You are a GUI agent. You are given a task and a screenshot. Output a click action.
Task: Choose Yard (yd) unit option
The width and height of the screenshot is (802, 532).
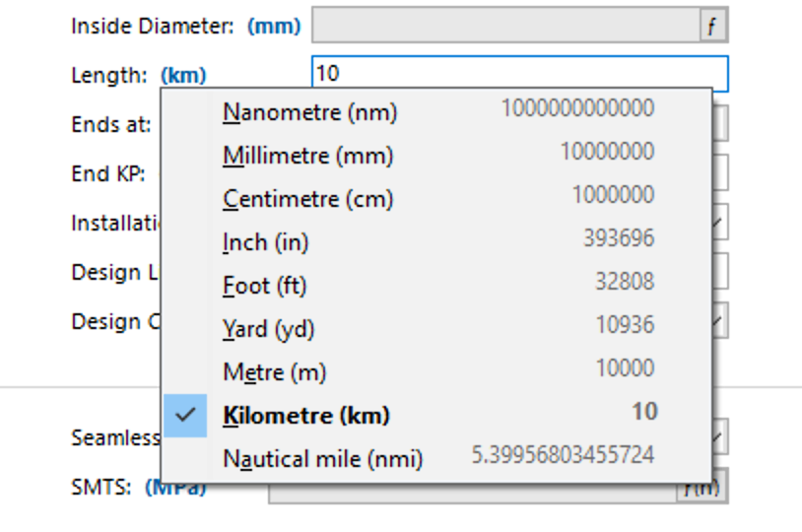click(268, 329)
